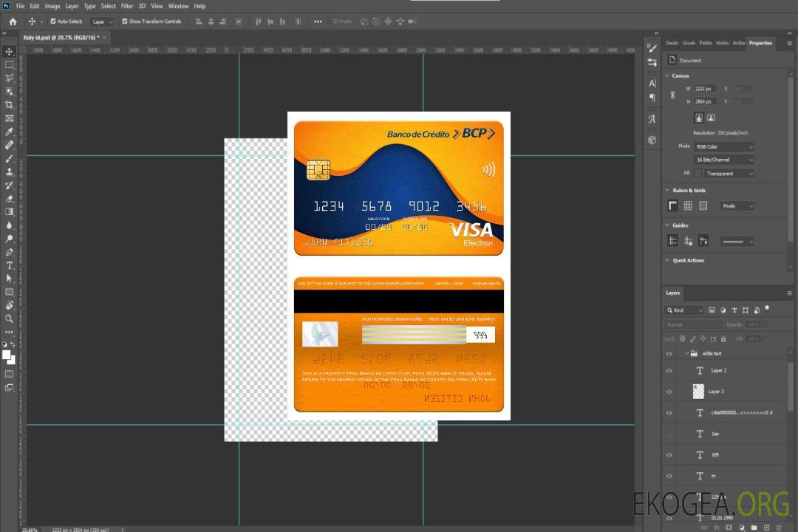
Task: Toggle grid button in Rulers & Grids
Action: 688,205
